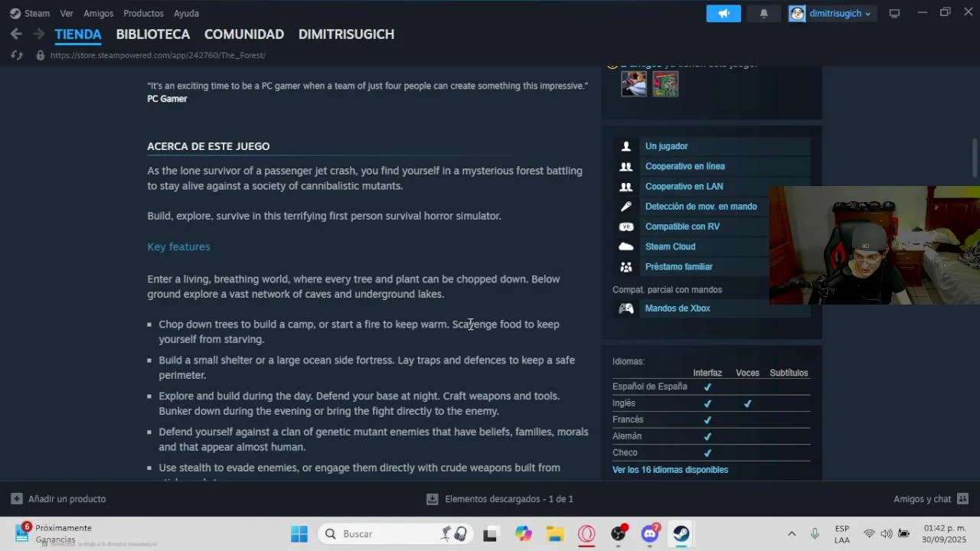Open the Ver menu
Image resolution: width=980 pixels, height=551 pixels.
click(67, 13)
